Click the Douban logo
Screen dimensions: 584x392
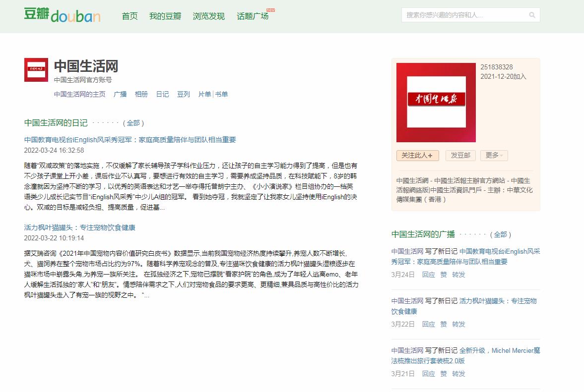coord(62,15)
